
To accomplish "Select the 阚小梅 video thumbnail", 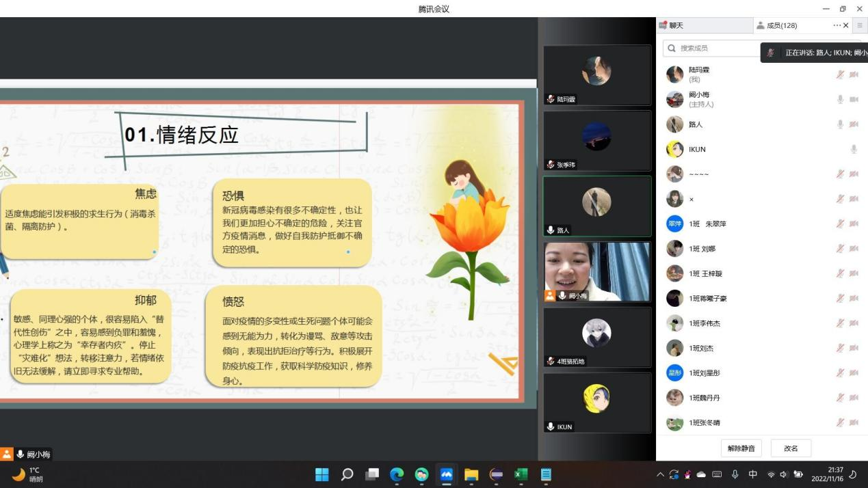I will coord(597,271).
